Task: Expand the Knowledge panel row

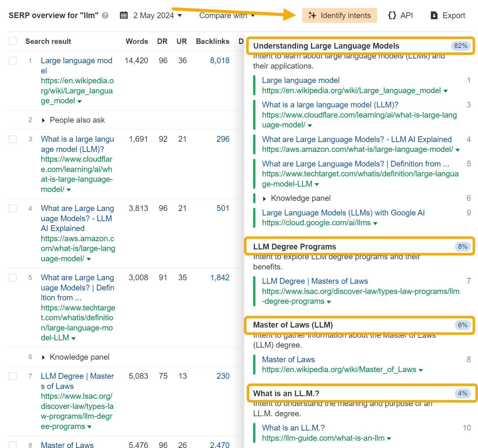Action: 44,357
